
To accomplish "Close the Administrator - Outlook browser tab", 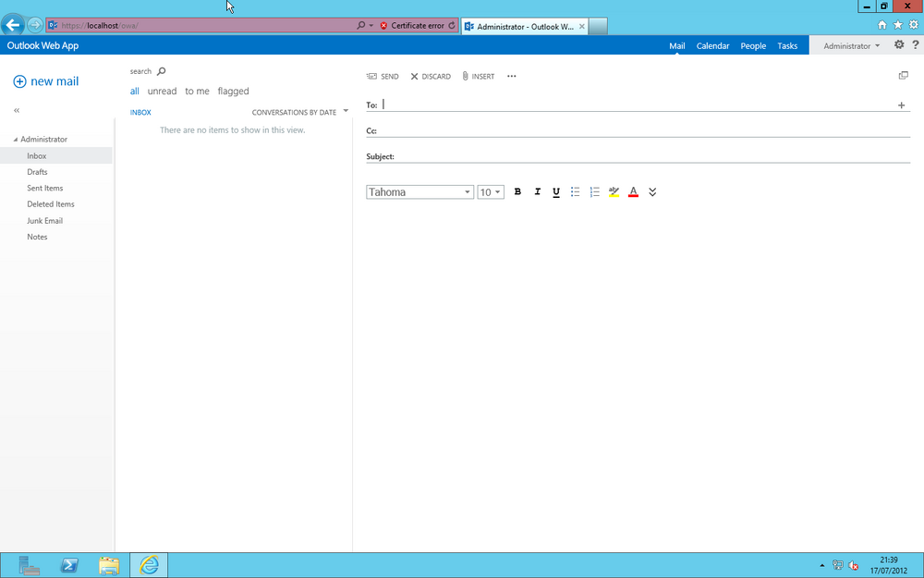I will point(581,26).
